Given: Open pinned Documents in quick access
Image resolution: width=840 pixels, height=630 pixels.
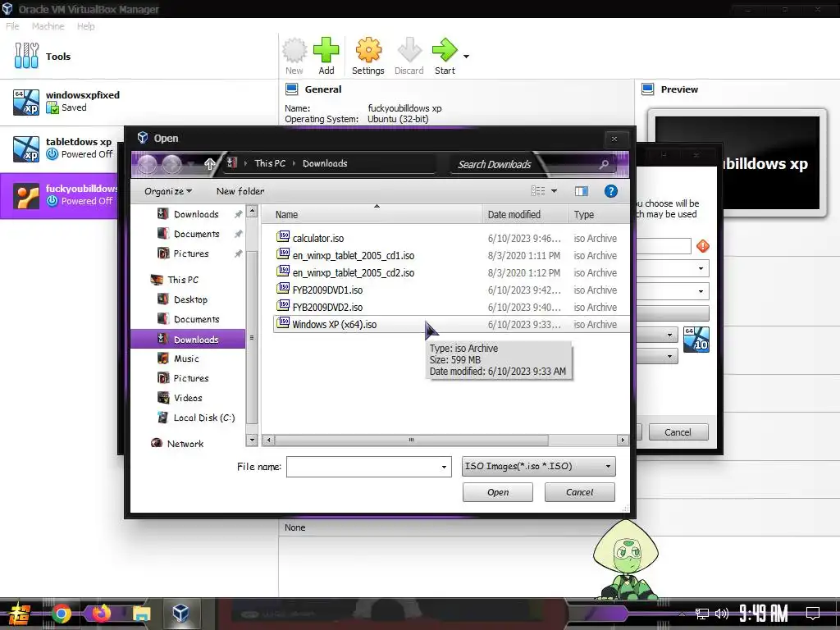Looking at the screenshot, I should tap(196, 234).
